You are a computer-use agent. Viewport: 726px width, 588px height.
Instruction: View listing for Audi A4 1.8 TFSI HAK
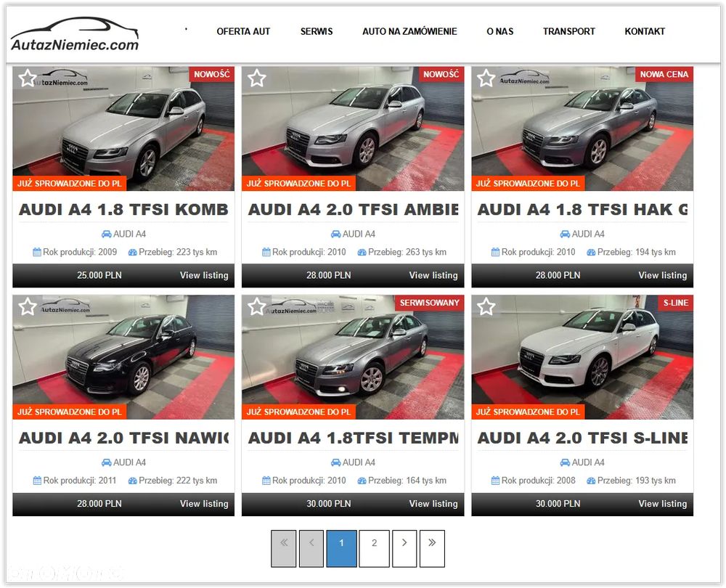(x=663, y=275)
